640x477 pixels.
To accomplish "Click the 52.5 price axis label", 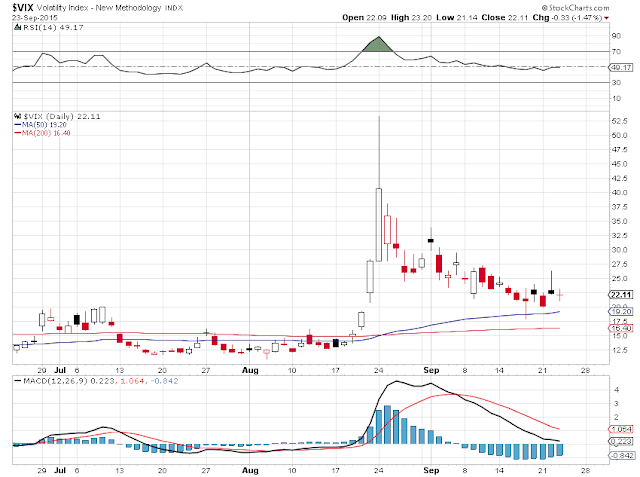I will [619, 121].
